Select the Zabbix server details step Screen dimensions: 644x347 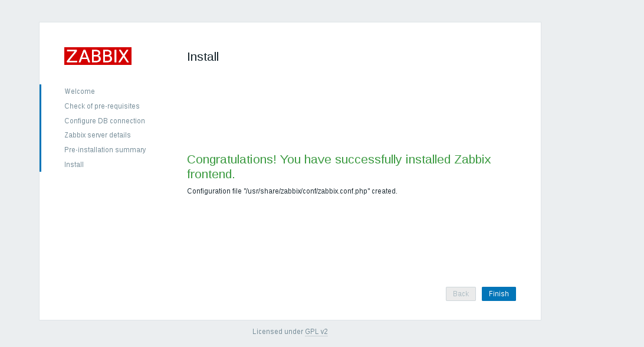coord(97,135)
